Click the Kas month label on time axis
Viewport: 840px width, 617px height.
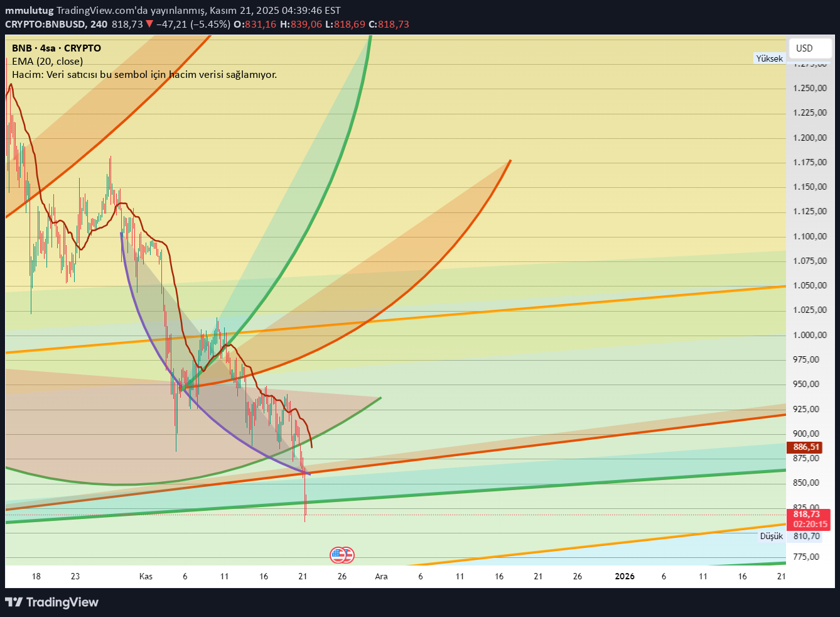(146, 576)
